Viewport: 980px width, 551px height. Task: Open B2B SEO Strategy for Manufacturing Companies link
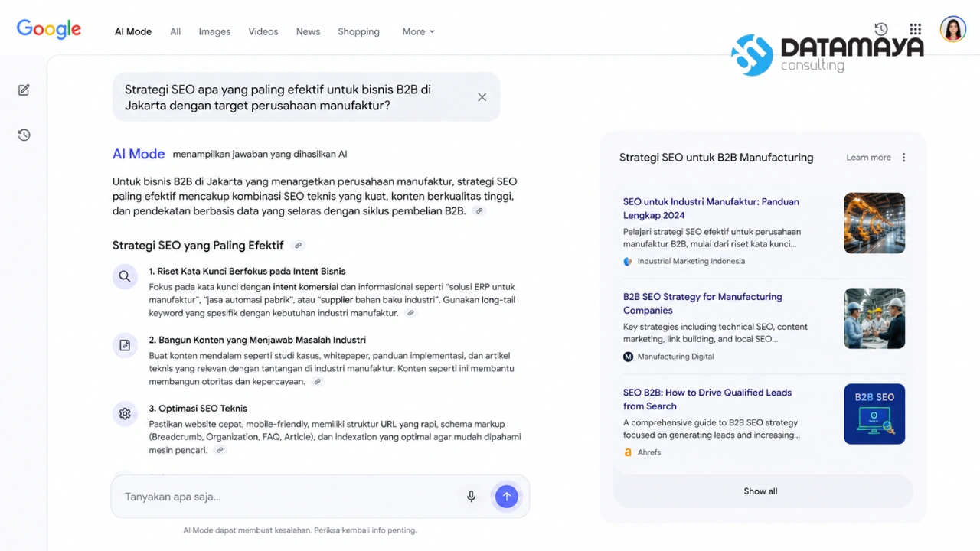click(703, 304)
